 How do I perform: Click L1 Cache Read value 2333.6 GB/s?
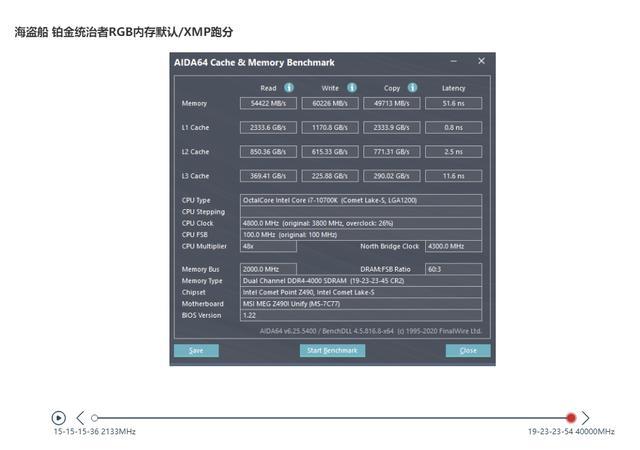[268, 127]
